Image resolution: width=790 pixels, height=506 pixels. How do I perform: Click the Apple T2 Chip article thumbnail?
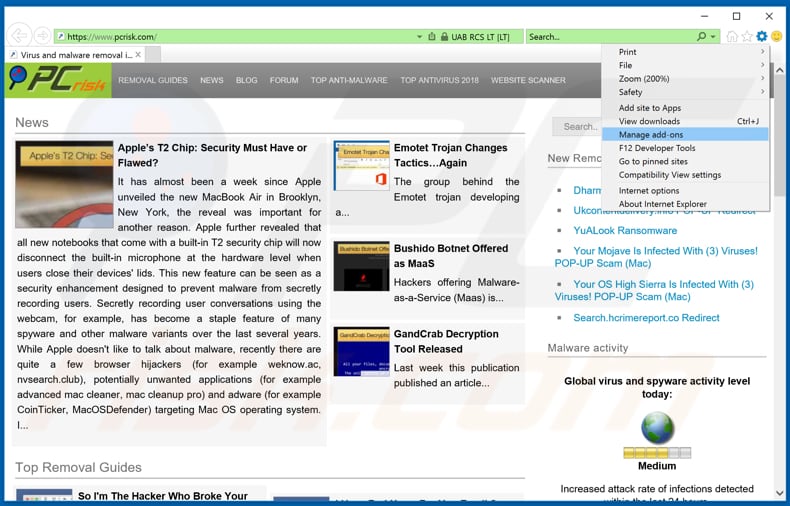[64, 184]
